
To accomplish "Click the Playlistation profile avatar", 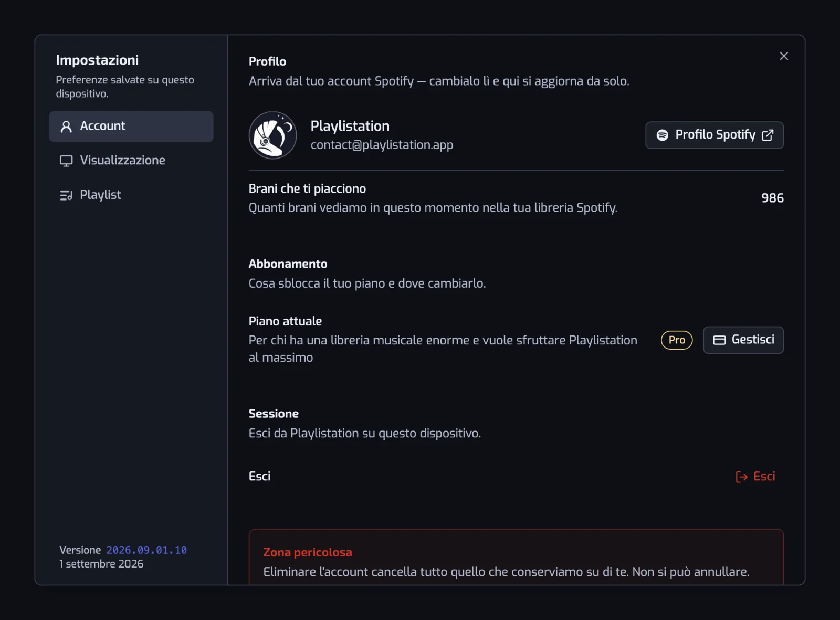I will 272,135.
